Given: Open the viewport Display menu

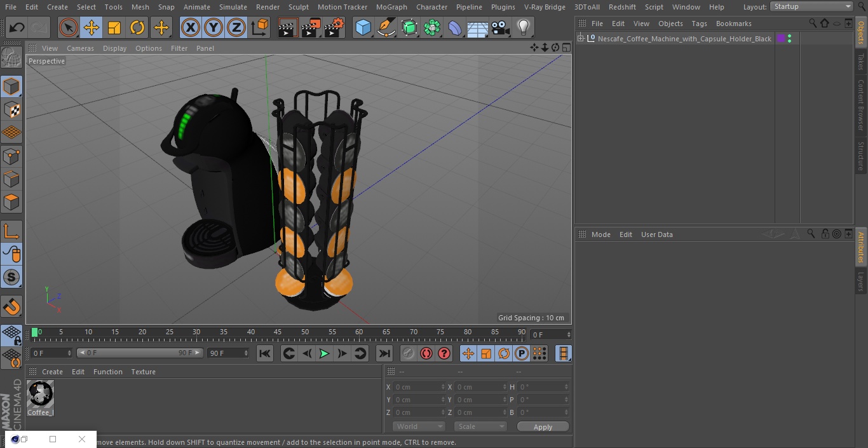Looking at the screenshot, I should (114, 48).
